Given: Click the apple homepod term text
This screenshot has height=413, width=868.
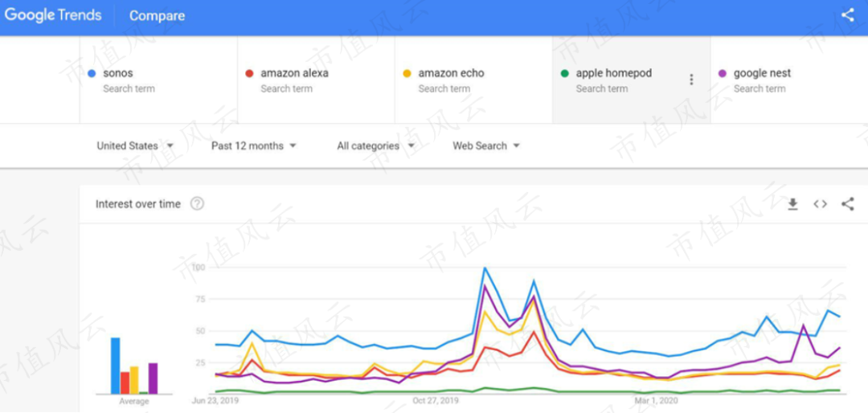Looking at the screenshot, I should tap(613, 73).
